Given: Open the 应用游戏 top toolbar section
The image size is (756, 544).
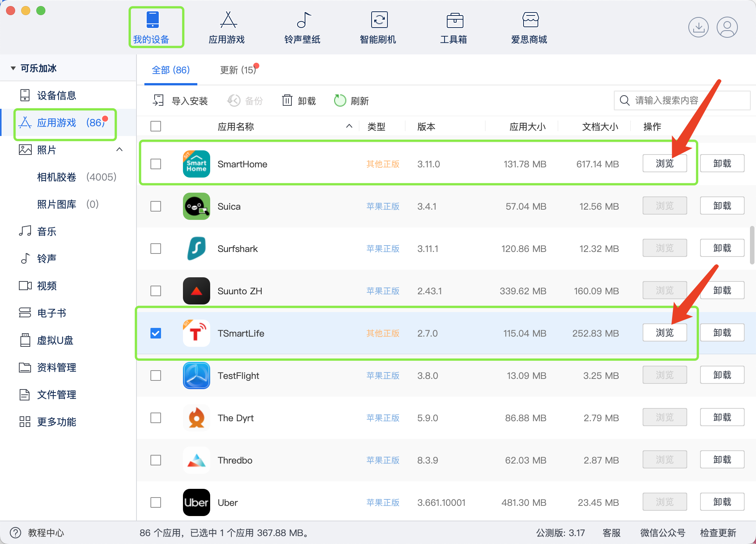Looking at the screenshot, I should tap(227, 28).
